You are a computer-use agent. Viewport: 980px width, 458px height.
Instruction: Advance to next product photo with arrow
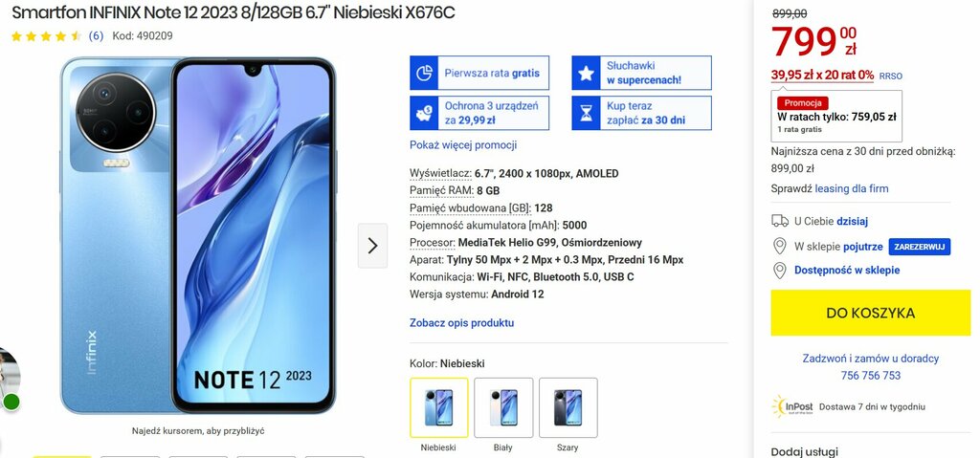coord(372,246)
